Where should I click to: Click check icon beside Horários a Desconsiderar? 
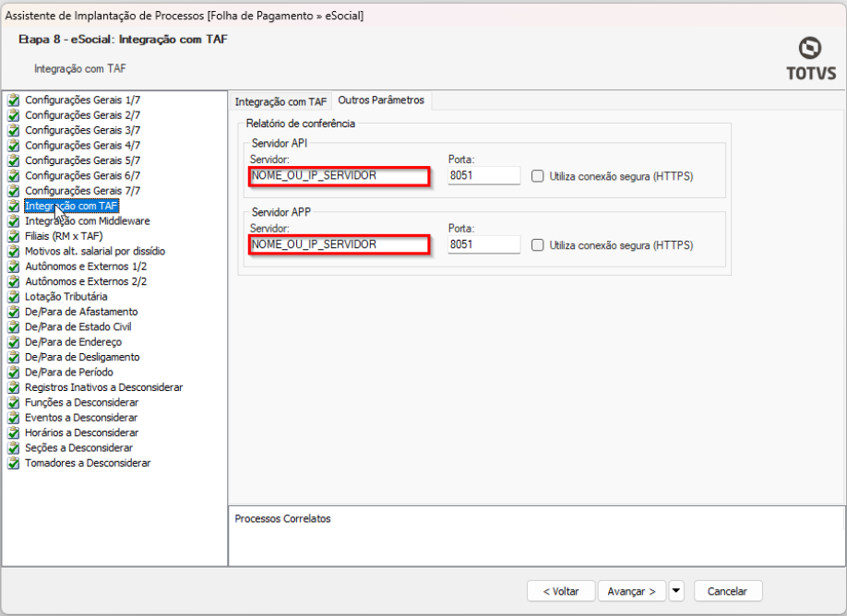[x=14, y=432]
